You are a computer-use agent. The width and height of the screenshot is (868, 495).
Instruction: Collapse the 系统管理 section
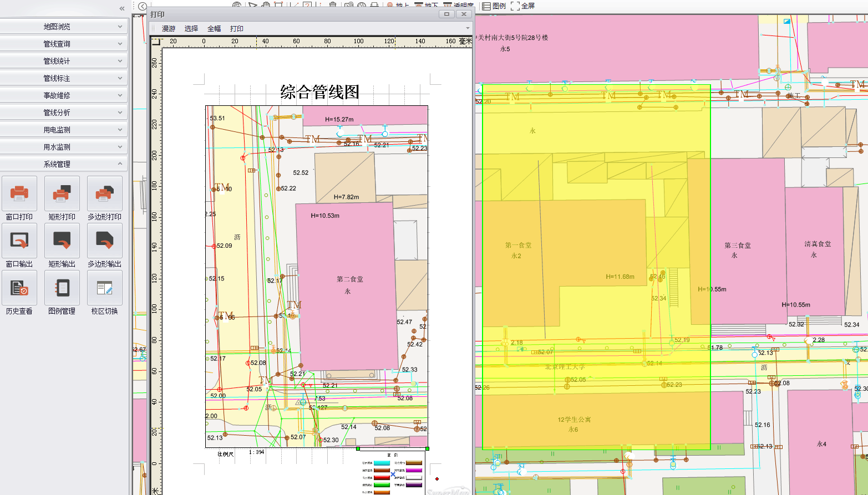[64, 164]
